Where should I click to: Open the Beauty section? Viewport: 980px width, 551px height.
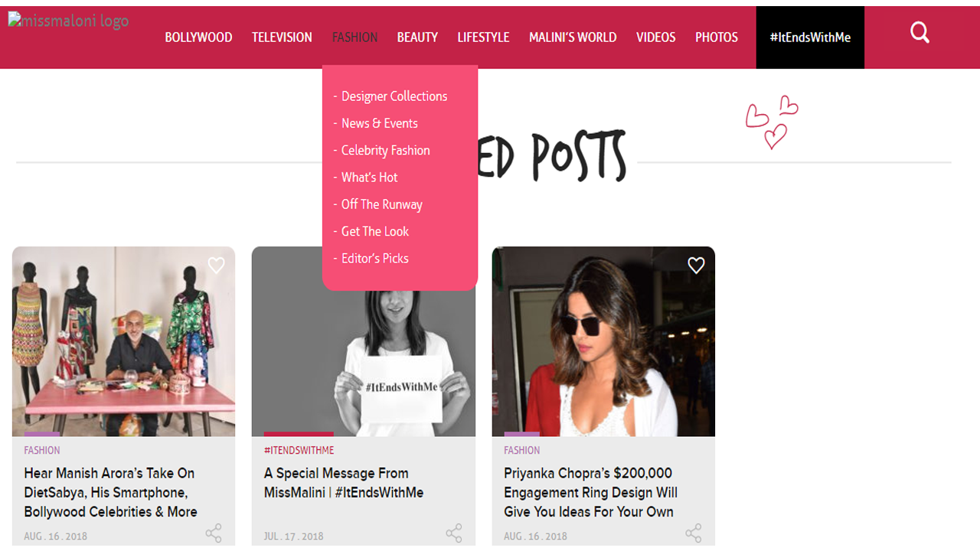coord(417,37)
